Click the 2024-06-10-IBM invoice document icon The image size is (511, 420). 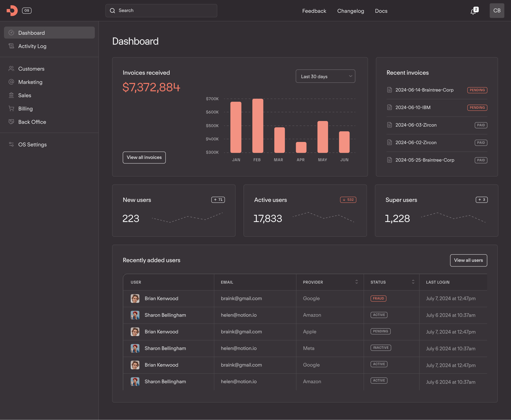click(x=389, y=108)
